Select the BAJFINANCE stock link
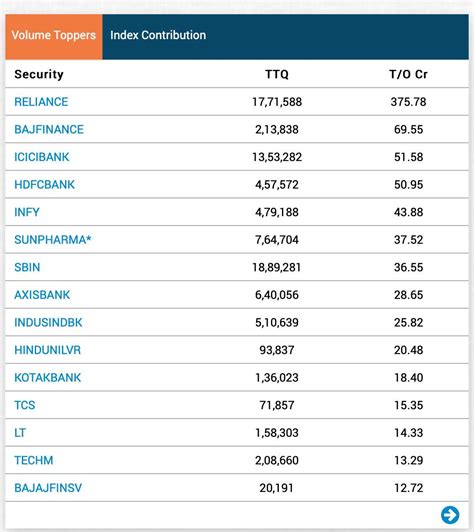The height and width of the screenshot is (532, 474). pyautogui.click(x=49, y=129)
